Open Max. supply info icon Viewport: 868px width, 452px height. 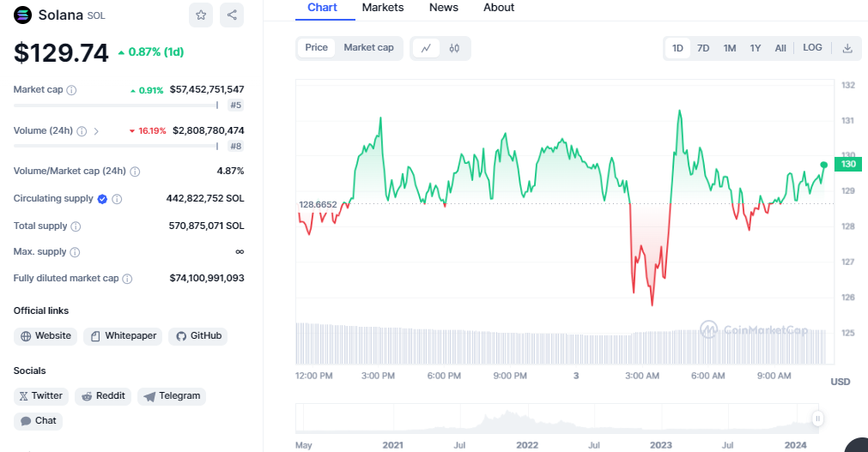click(75, 252)
